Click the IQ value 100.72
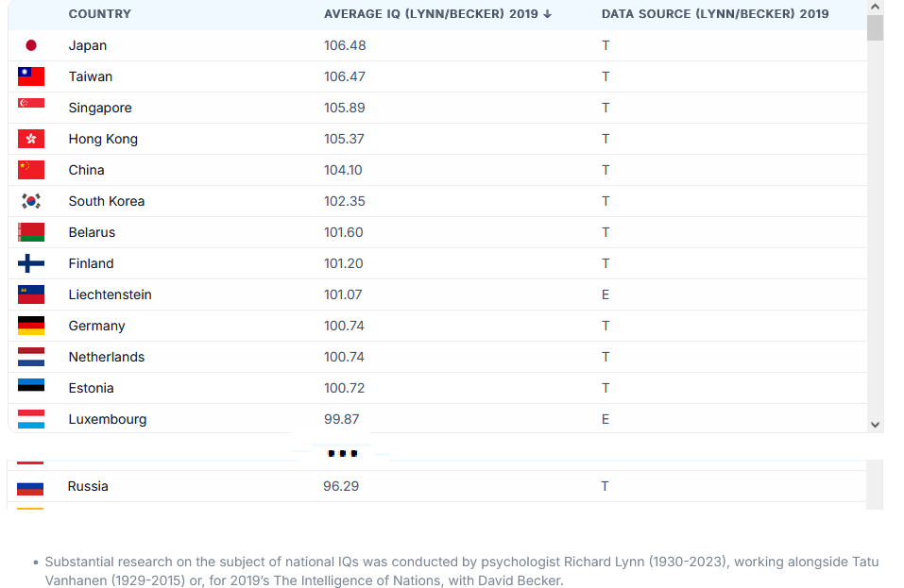Screen dimensions: 904x588 pyautogui.click(x=344, y=388)
